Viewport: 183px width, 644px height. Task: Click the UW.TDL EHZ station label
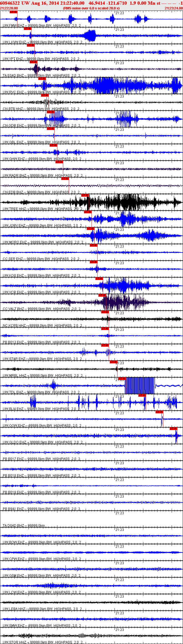pos(13,392)
